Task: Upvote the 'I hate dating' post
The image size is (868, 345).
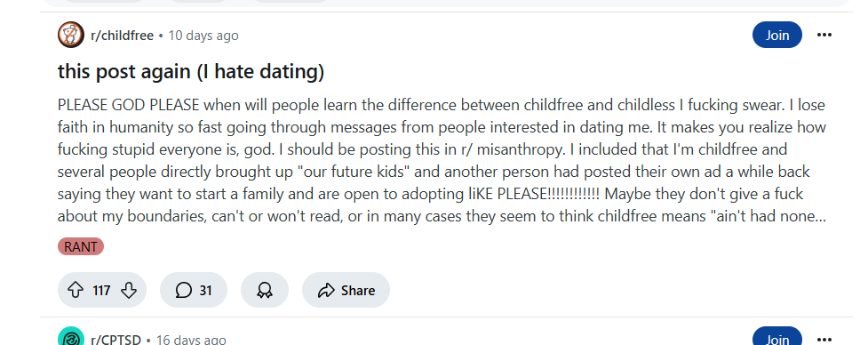Action: 76,290
